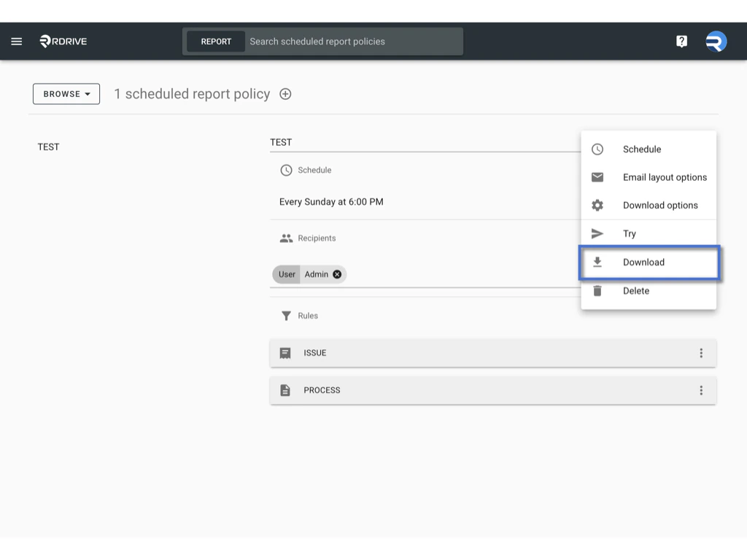This screenshot has height=560, width=747.
Task: Select the Rules filter icon
Action: [286, 315]
